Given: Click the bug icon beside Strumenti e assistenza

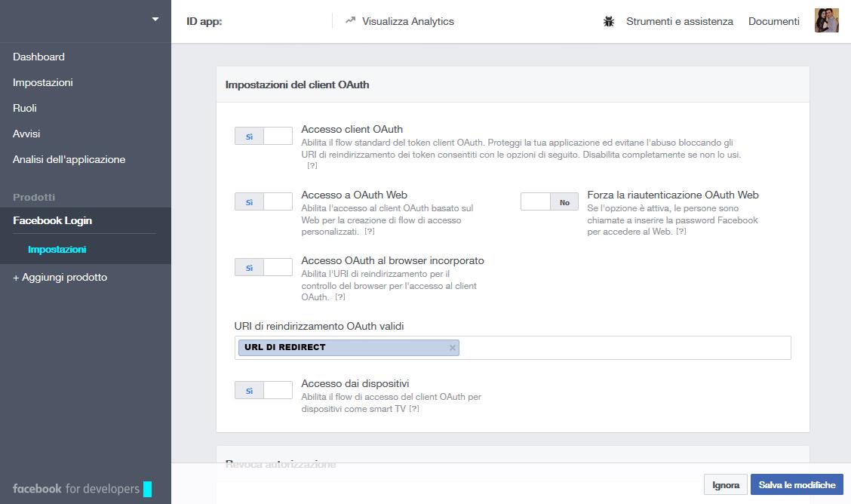Looking at the screenshot, I should tap(609, 21).
